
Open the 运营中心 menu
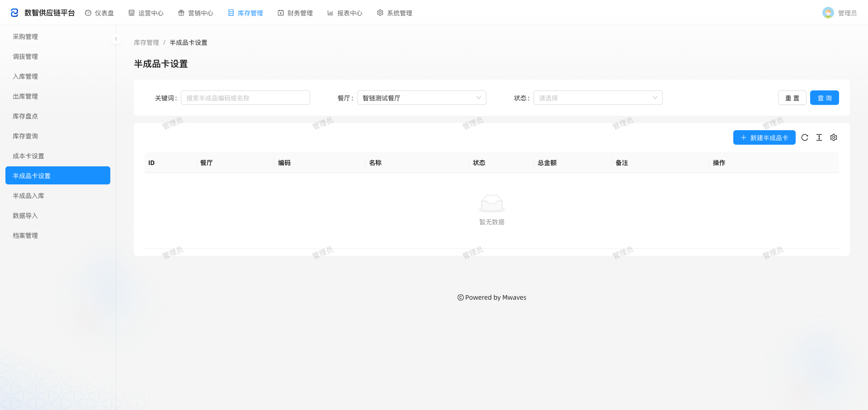[x=146, y=13]
